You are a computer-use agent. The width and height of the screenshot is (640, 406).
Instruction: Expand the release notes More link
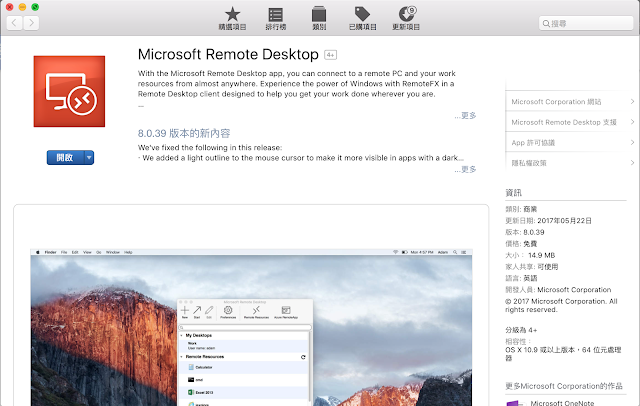click(x=465, y=169)
